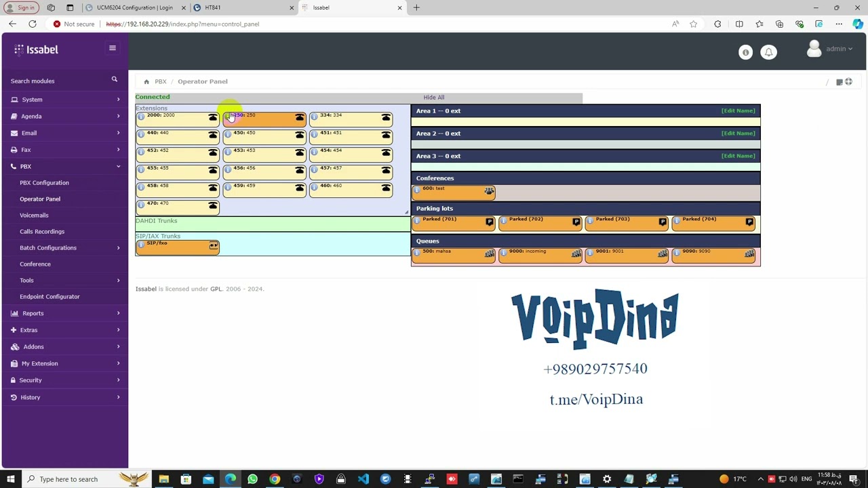868x488 pixels.
Task: Collapse the PBX menu
Action: [x=64, y=166]
